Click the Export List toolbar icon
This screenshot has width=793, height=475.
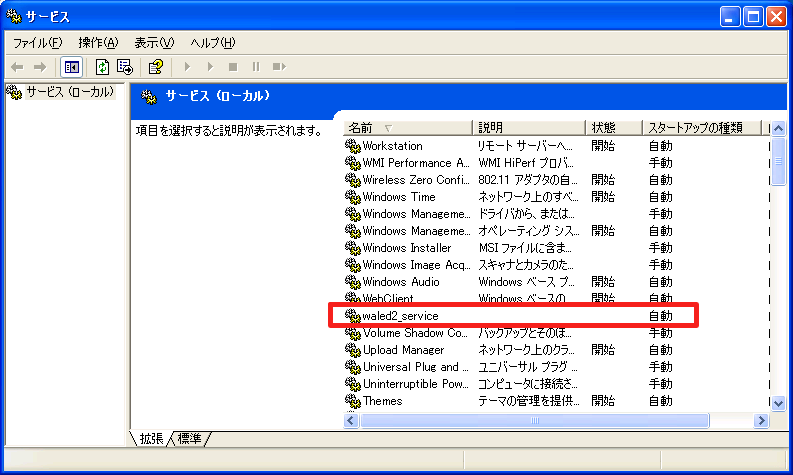[x=124, y=67]
